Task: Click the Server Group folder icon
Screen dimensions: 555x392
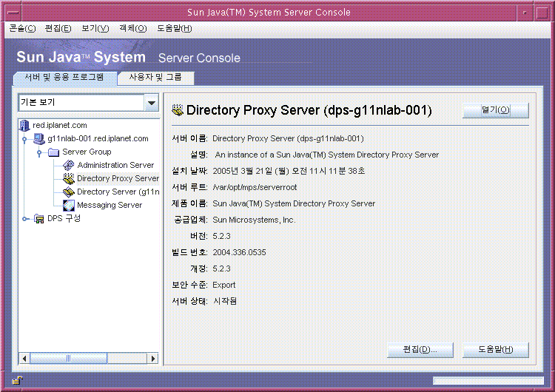Action: click(53, 152)
